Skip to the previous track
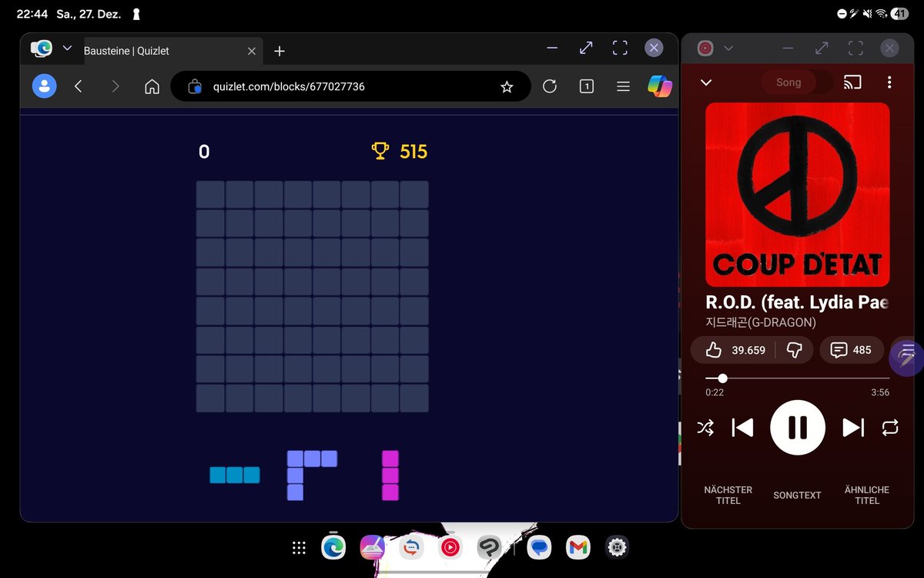The image size is (924, 578). [742, 428]
